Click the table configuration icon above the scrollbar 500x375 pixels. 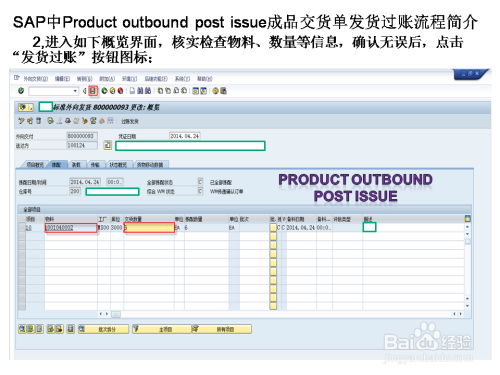(x=468, y=219)
